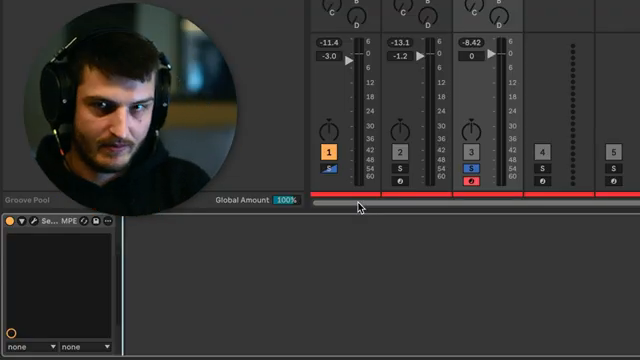Click the hot-swap preset icon on device
Screen dimensions: 640x360
click(84, 221)
